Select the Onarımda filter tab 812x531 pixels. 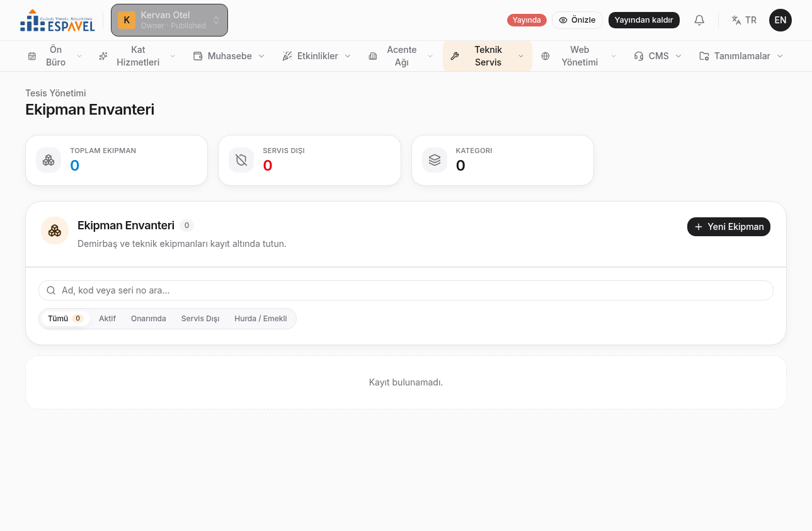point(149,319)
